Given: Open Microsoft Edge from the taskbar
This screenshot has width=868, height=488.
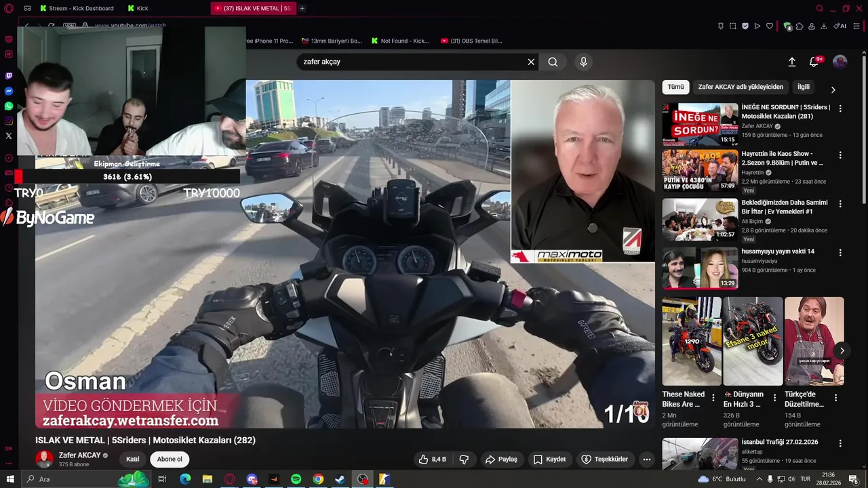Looking at the screenshot, I should 185,479.
